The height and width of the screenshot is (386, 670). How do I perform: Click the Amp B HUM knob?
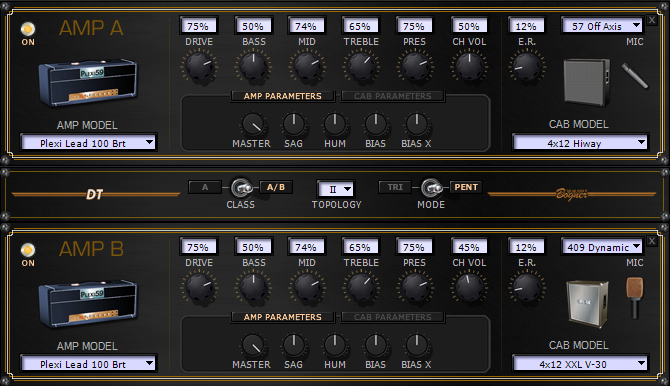[x=335, y=345]
